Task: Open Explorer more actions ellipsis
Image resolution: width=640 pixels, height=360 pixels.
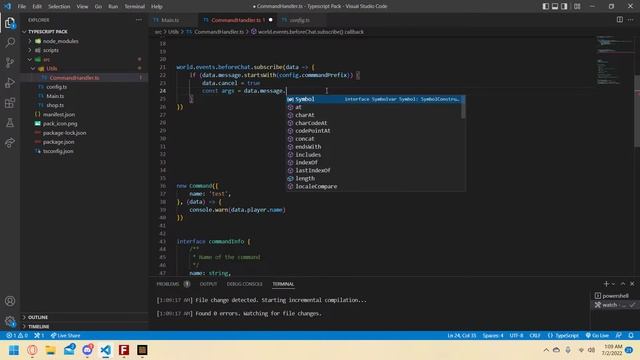Action: point(139,20)
